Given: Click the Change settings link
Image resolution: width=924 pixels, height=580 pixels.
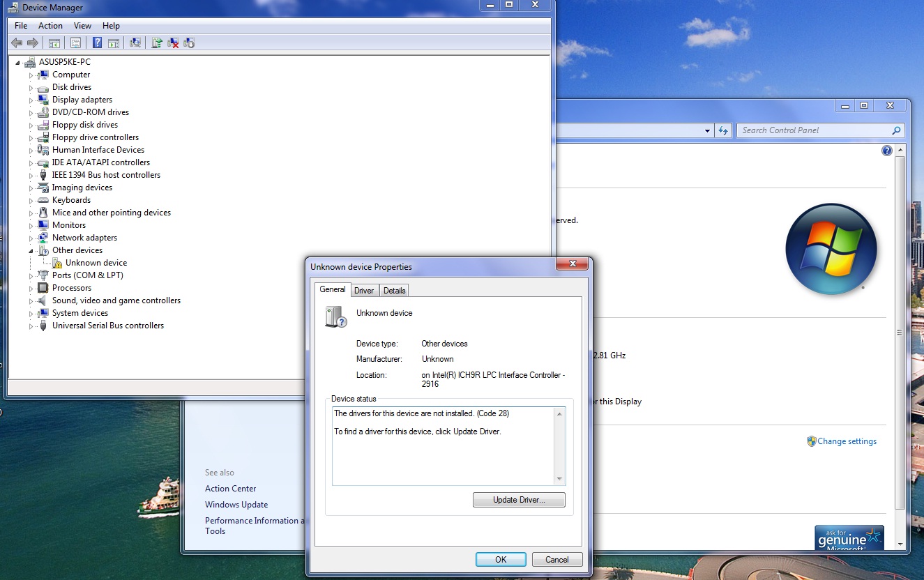Looking at the screenshot, I should click(847, 441).
